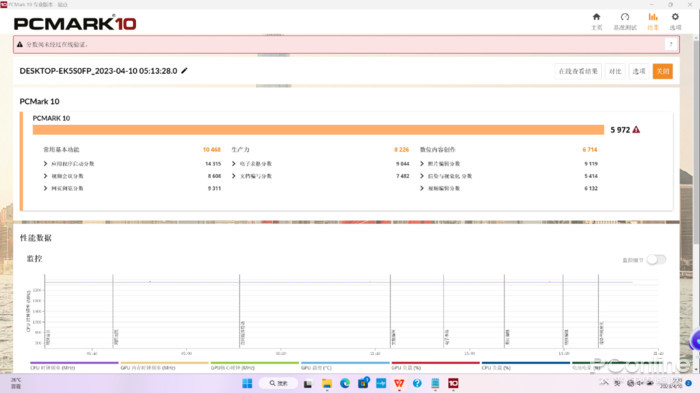Select the dark blue CPU load legend
700x393 pixels.
coord(525,365)
